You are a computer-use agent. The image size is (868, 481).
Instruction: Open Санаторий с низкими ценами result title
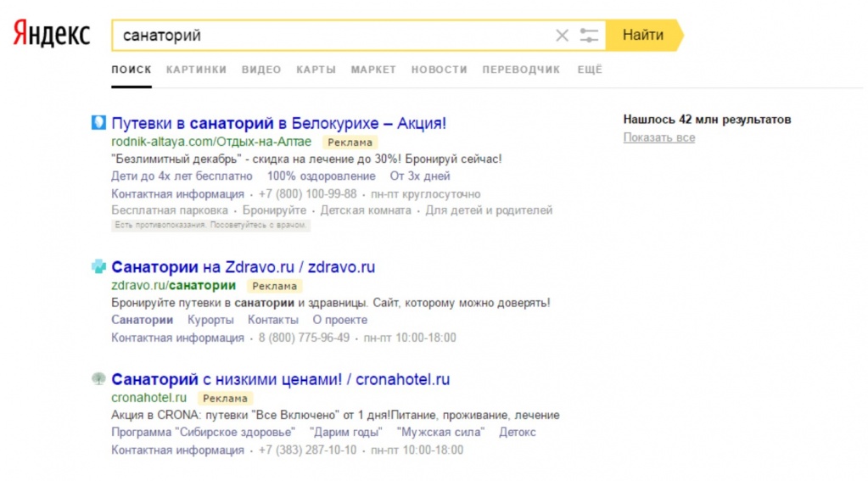pos(280,379)
